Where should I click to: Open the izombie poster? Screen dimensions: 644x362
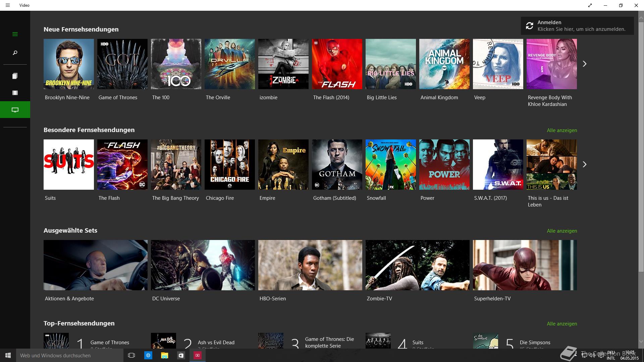pos(283,64)
